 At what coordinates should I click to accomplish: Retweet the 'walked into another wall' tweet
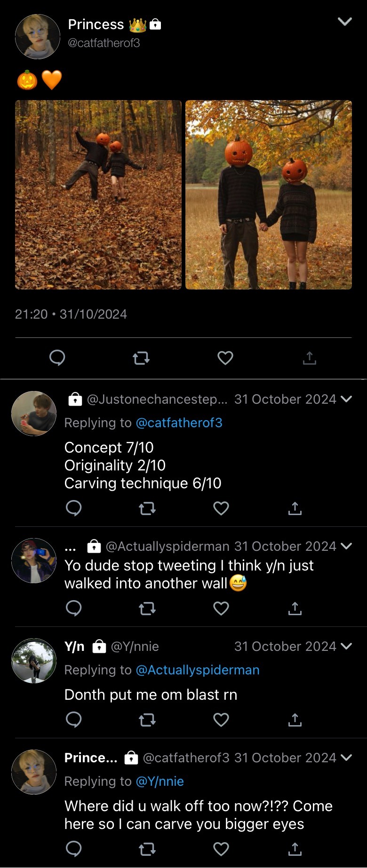(x=147, y=609)
